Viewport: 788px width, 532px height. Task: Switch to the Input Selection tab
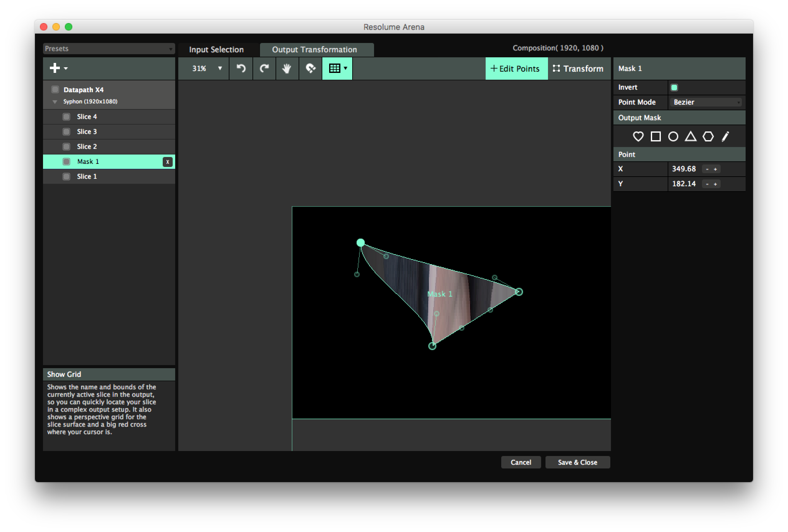click(x=216, y=50)
